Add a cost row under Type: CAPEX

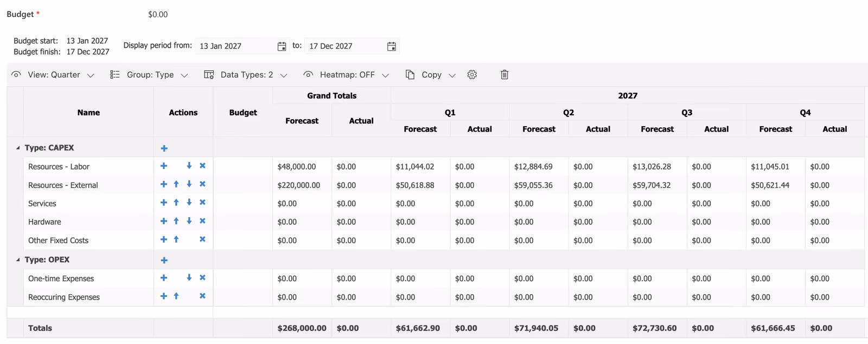tap(164, 148)
